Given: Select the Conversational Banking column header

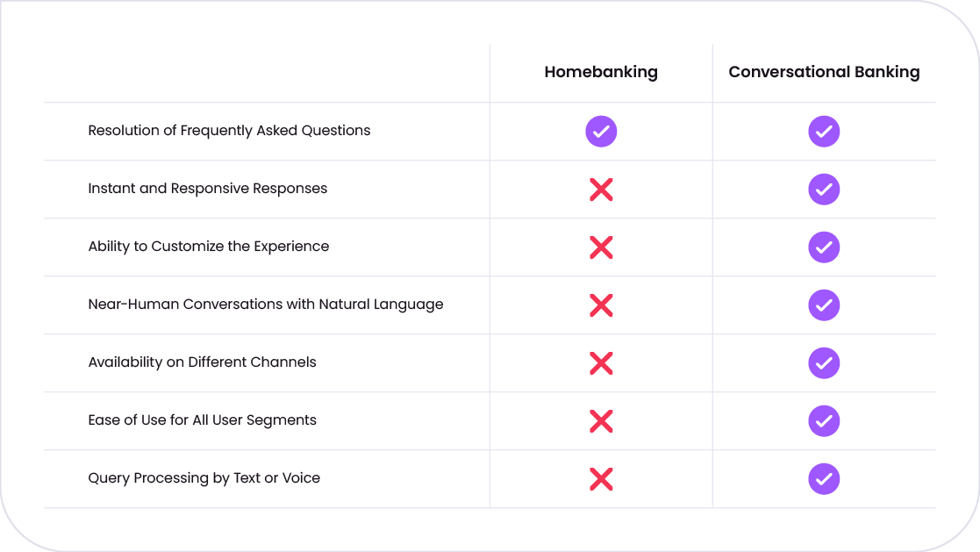Looking at the screenshot, I should point(824,72).
